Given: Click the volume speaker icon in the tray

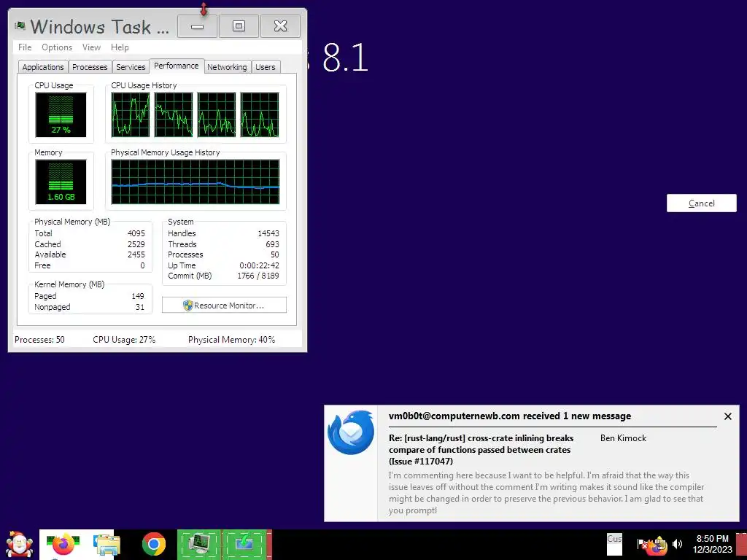Looking at the screenshot, I should coord(678,543).
